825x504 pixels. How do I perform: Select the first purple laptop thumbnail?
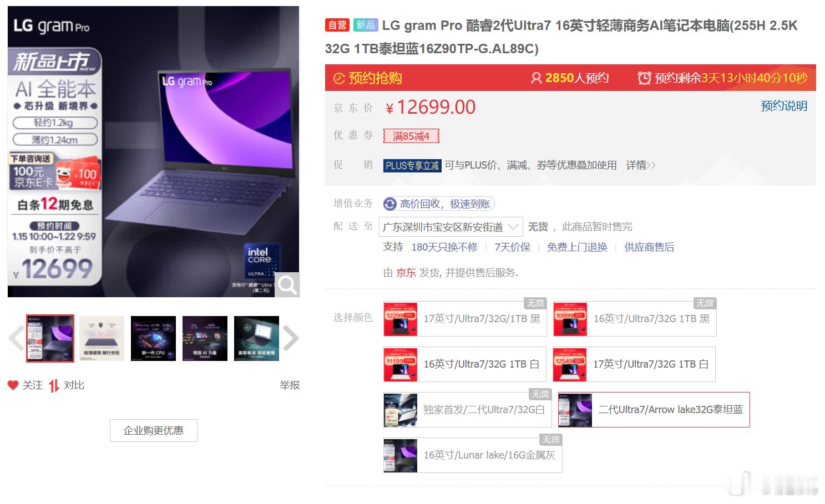[x=50, y=338]
